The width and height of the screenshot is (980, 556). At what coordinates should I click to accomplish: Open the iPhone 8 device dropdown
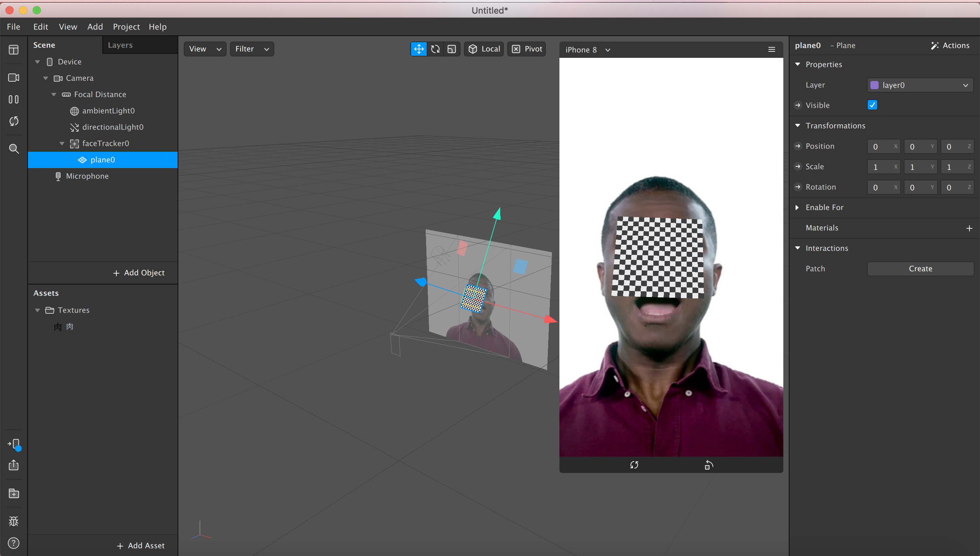pyautogui.click(x=588, y=50)
